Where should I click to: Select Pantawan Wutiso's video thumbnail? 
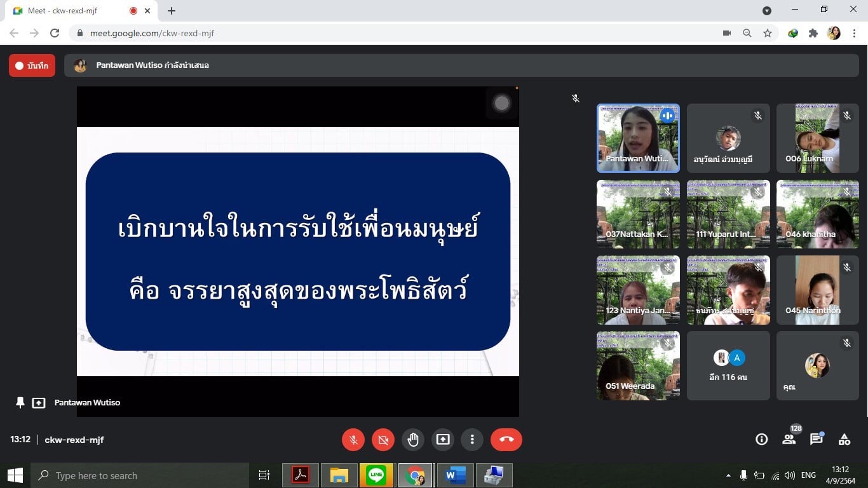(x=638, y=139)
